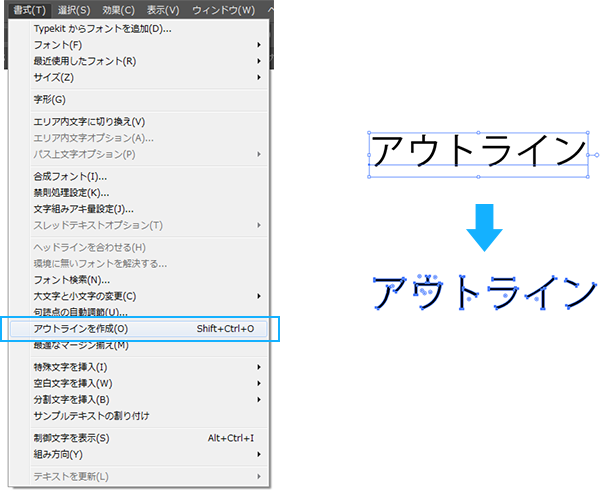605x496 pixels.
Task: Open 合成フォント(I) settings
Action: pos(70,176)
